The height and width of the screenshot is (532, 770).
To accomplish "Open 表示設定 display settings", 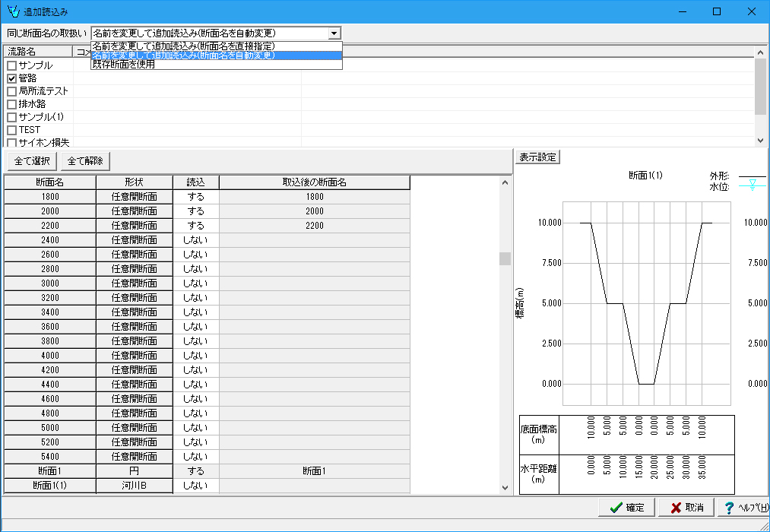I will point(537,157).
